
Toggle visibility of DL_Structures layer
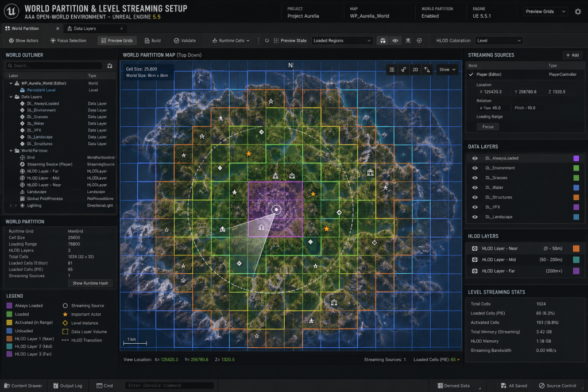click(475, 197)
